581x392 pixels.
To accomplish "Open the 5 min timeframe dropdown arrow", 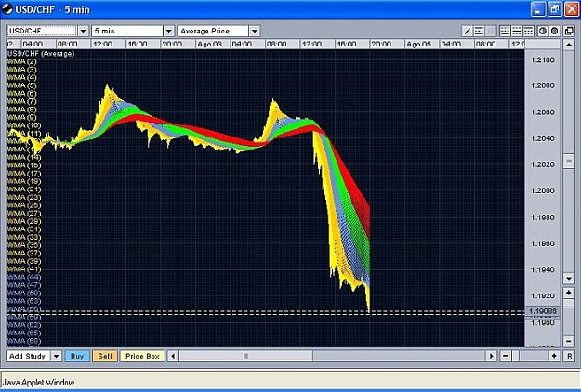I will [x=169, y=31].
